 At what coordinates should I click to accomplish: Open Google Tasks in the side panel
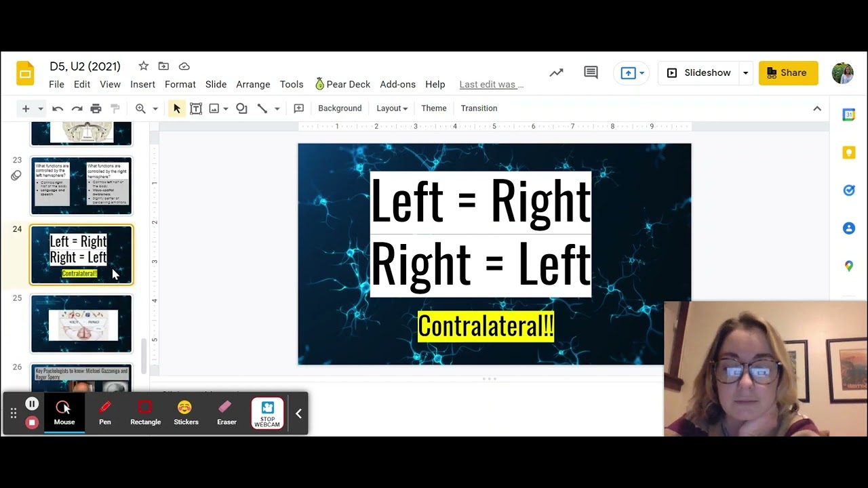849,190
